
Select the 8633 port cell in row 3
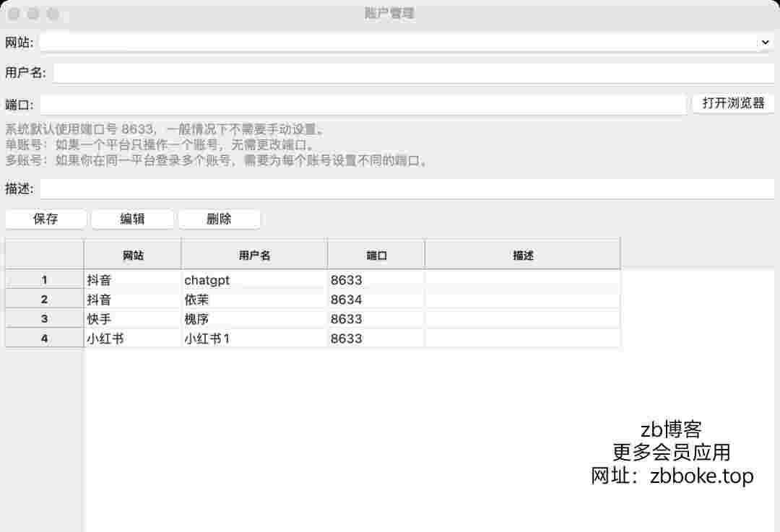coord(376,319)
